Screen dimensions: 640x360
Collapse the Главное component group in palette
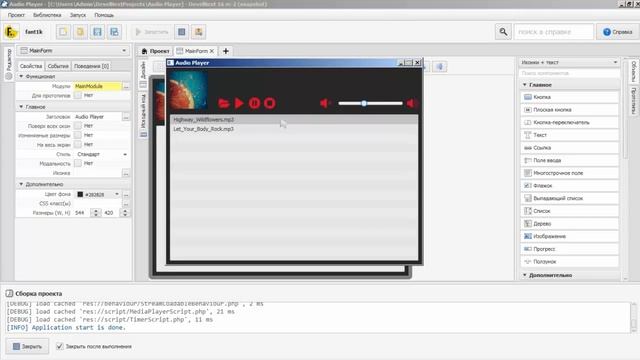pos(525,85)
